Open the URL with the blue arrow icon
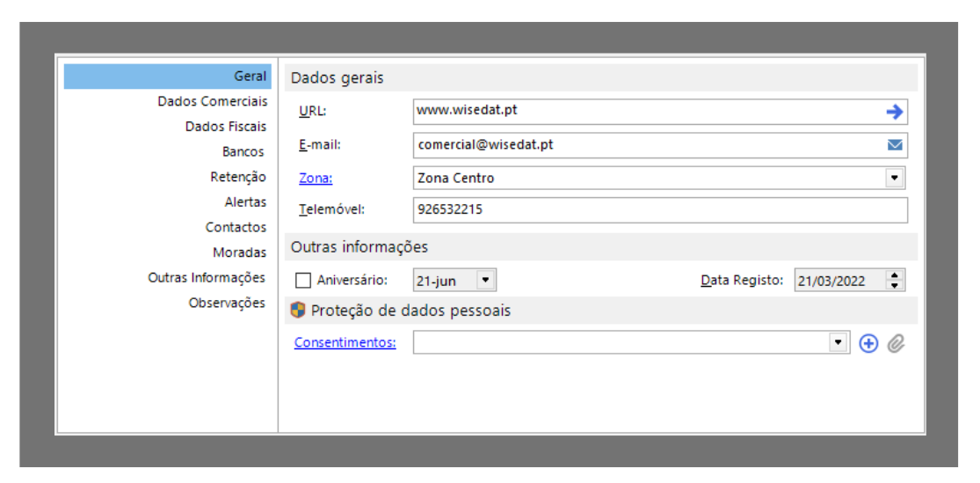 click(894, 112)
